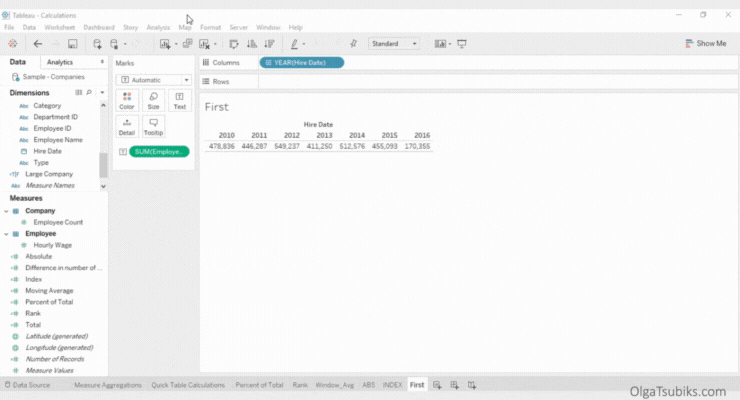
Task: Open the Tooltip card in Marks
Action: [153, 126]
